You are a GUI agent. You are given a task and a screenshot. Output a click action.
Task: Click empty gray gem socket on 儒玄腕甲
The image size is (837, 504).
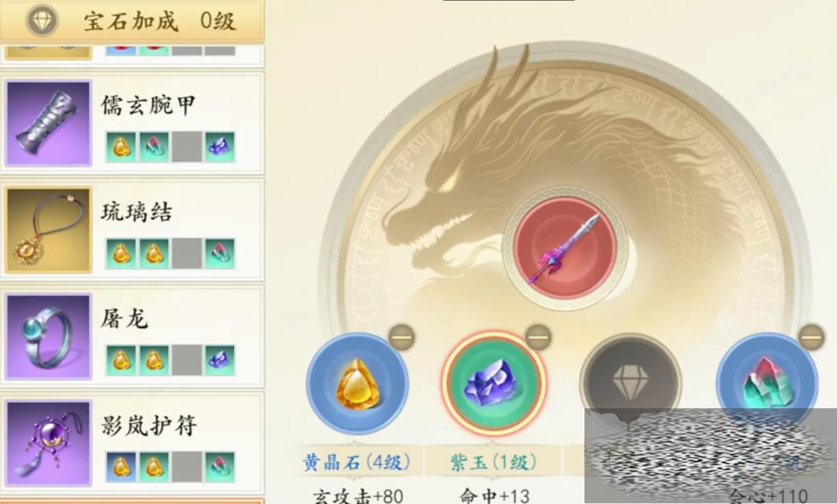[187, 147]
